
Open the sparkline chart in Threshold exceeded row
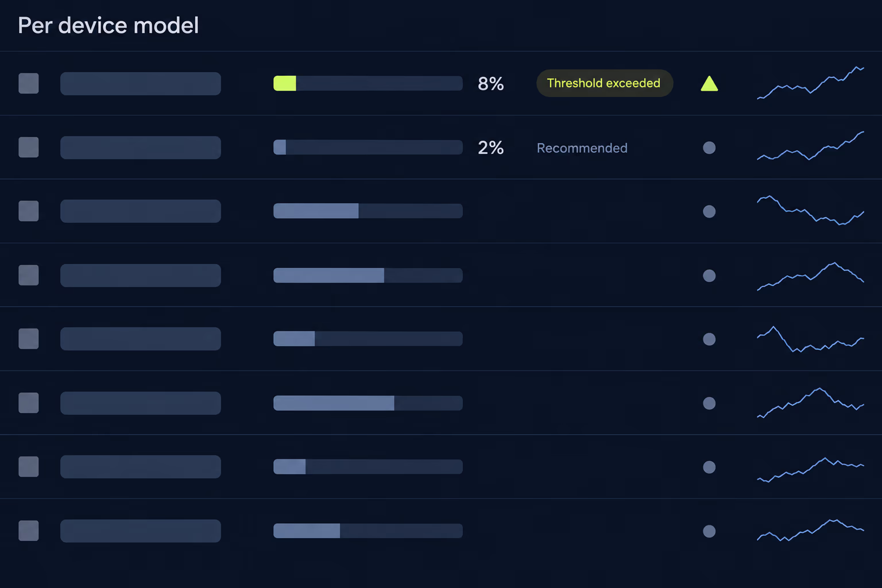(811, 83)
